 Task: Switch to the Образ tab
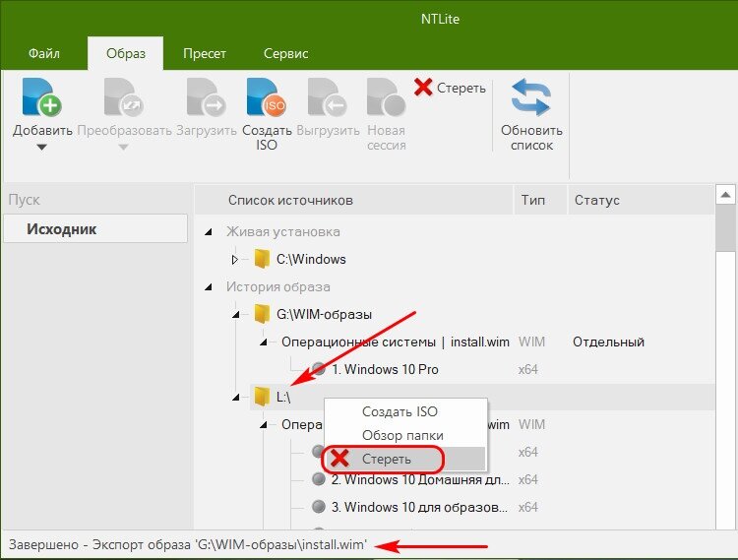coord(126,53)
